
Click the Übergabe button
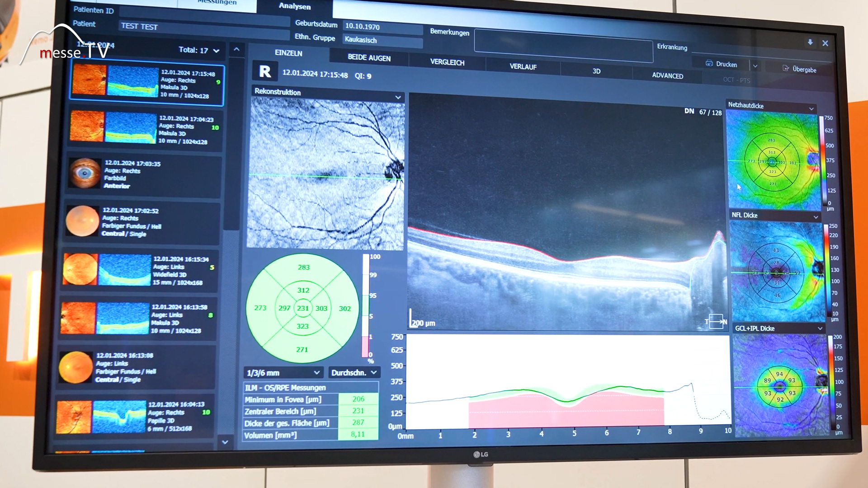799,69
